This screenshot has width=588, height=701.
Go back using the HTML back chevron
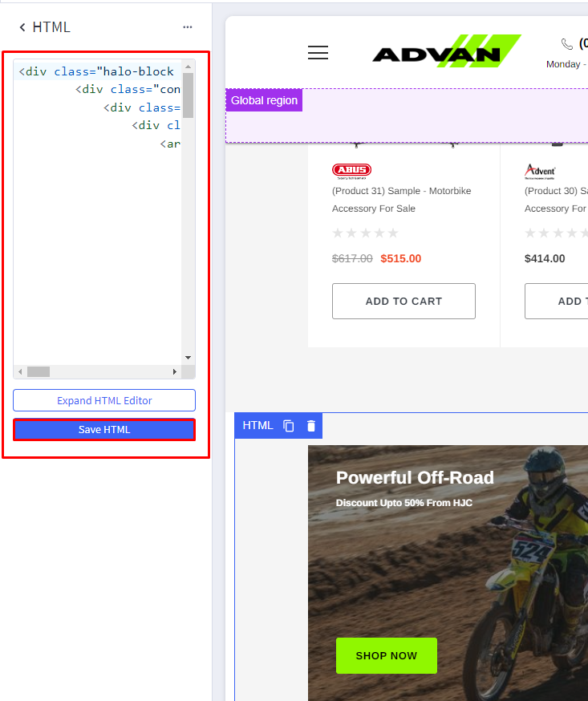22,28
